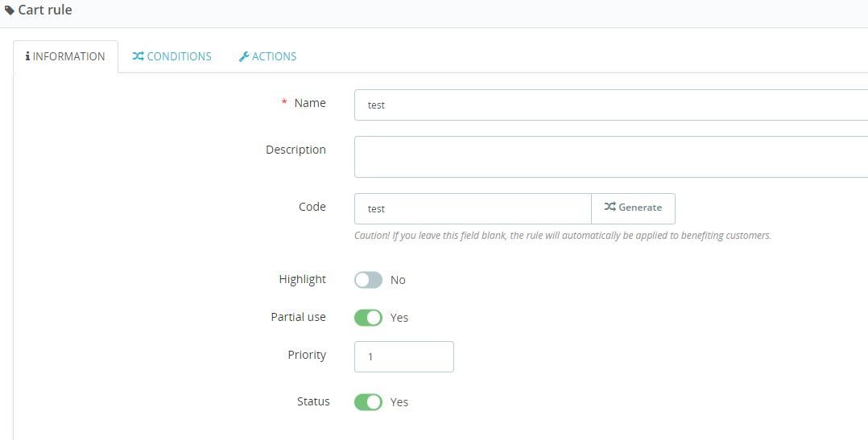Generate a random voucher code

[633, 208]
